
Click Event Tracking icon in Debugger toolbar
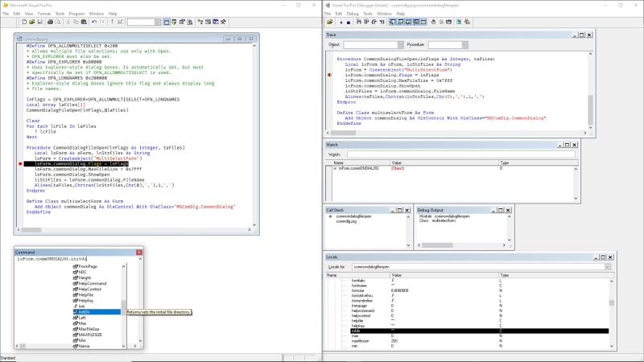tap(467, 22)
